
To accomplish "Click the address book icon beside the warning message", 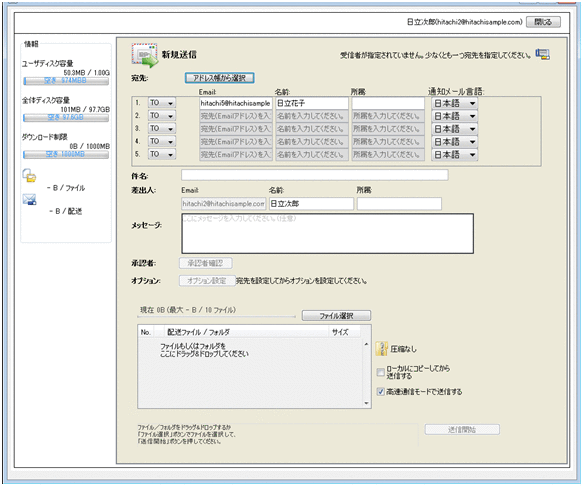I will pyautogui.click(x=543, y=54).
